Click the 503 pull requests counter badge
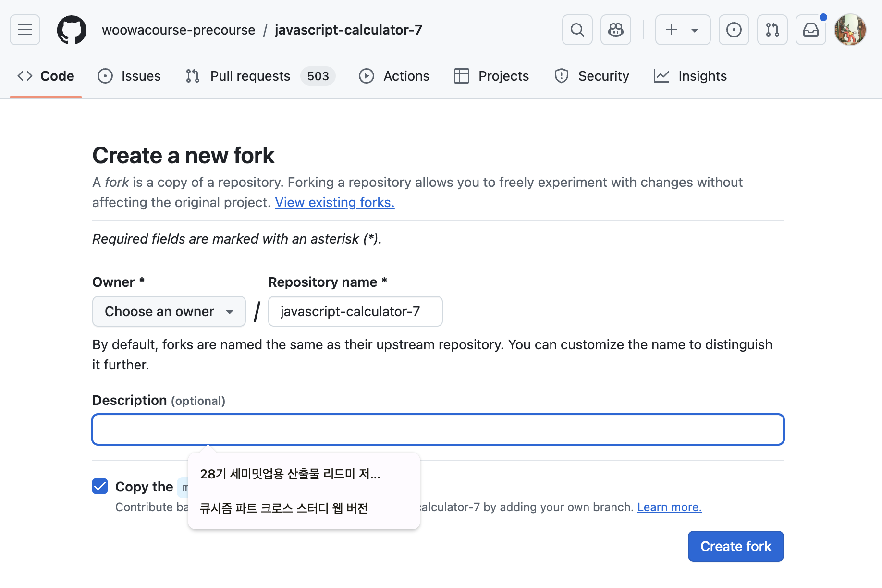This screenshot has height=588, width=882. [318, 76]
